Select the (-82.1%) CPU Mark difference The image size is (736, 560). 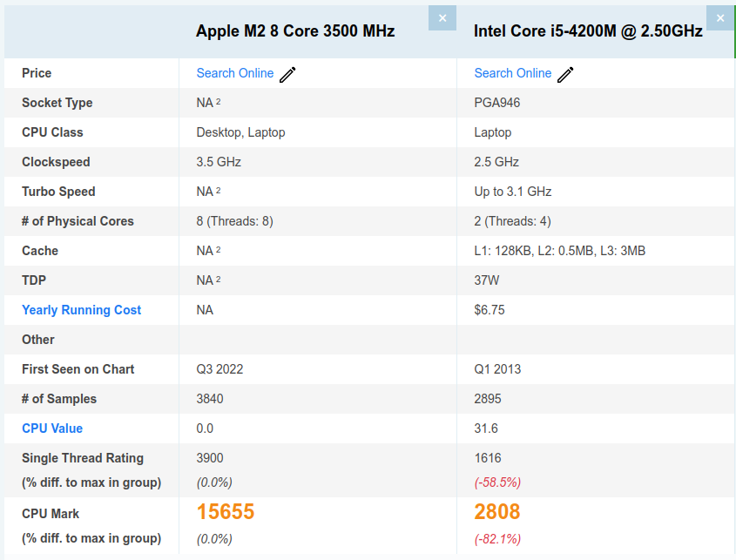pos(497,539)
